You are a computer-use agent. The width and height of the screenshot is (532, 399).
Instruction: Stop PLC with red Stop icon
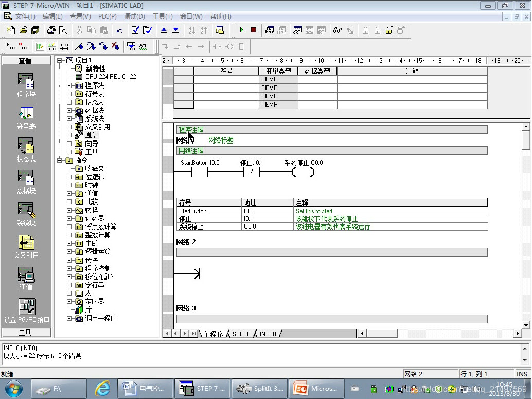click(x=253, y=30)
